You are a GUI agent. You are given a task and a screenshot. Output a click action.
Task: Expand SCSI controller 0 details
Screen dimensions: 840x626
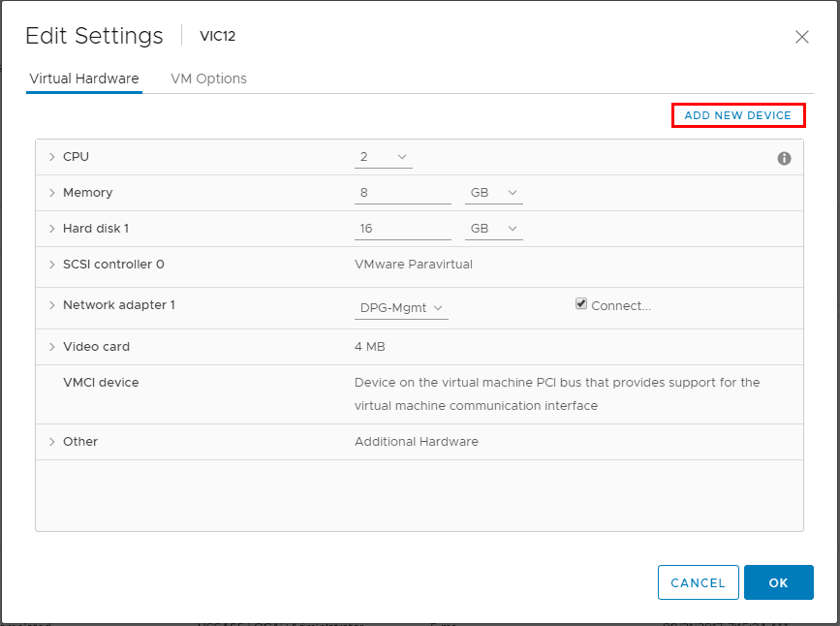click(52, 265)
